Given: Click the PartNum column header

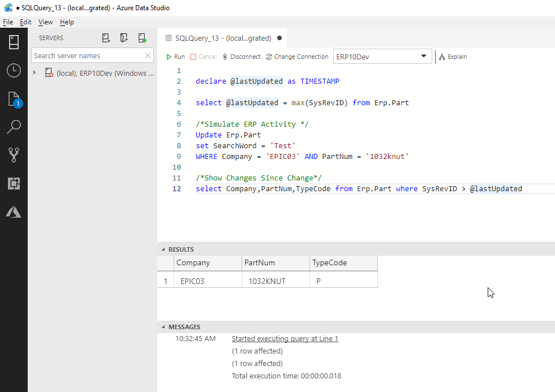Looking at the screenshot, I should click(276, 263).
